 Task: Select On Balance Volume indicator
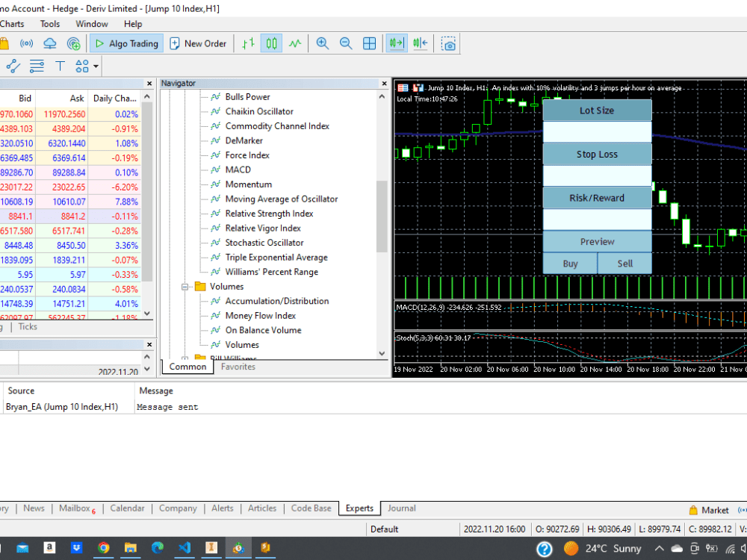[263, 330]
